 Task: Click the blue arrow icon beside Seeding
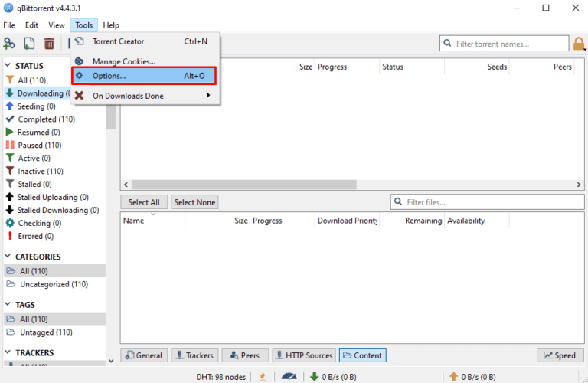(x=10, y=106)
